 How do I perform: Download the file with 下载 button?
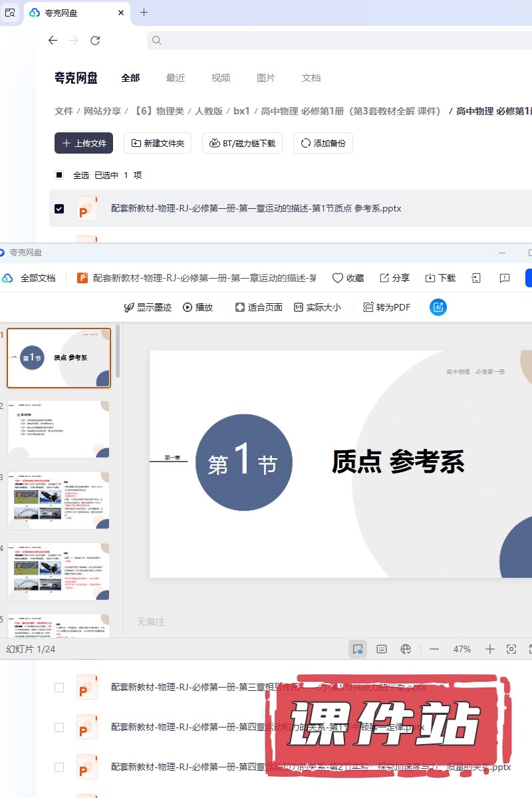click(x=440, y=278)
